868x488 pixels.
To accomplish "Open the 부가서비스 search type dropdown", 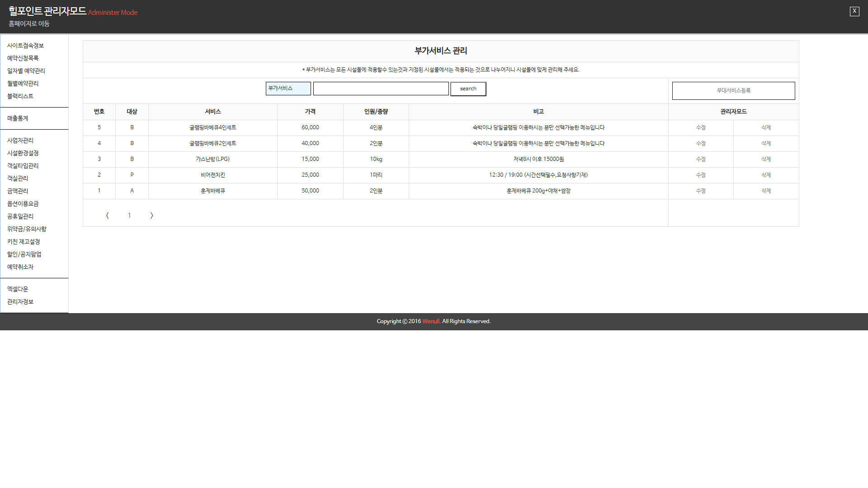I will pyautogui.click(x=288, y=89).
